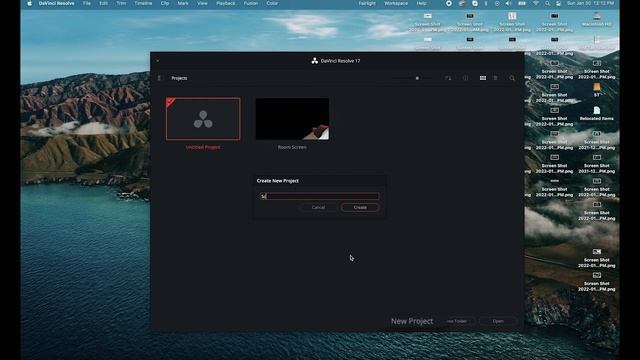Open the Project Manager search icon
This screenshot has height=360, width=640.
pyautogui.click(x=512, y=78)
